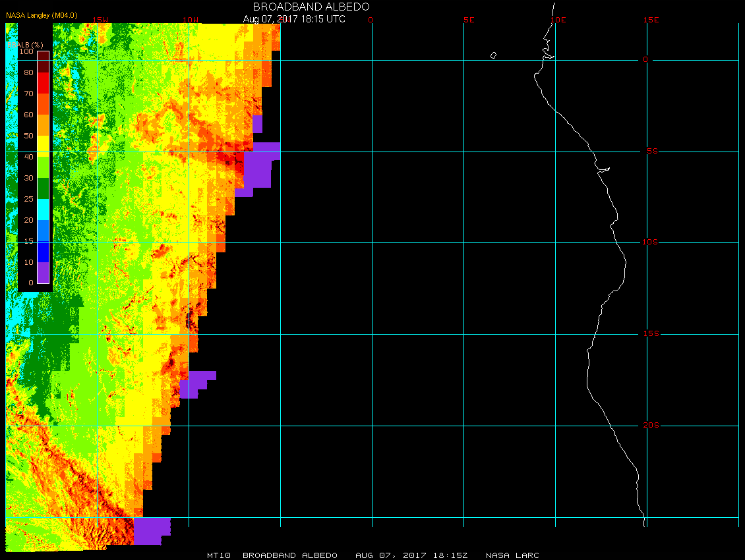
Task: Click the NASA Langley (M04.0) label
Action: click(x=42, y=15)
